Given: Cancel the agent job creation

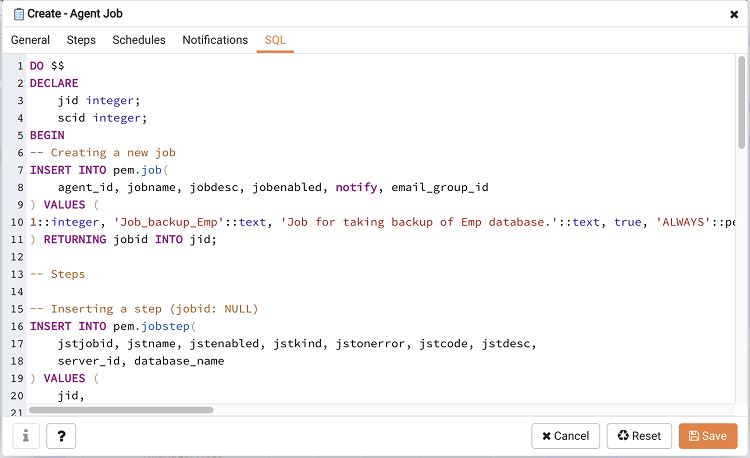Looking at the screenshot, I should (565, 436).
